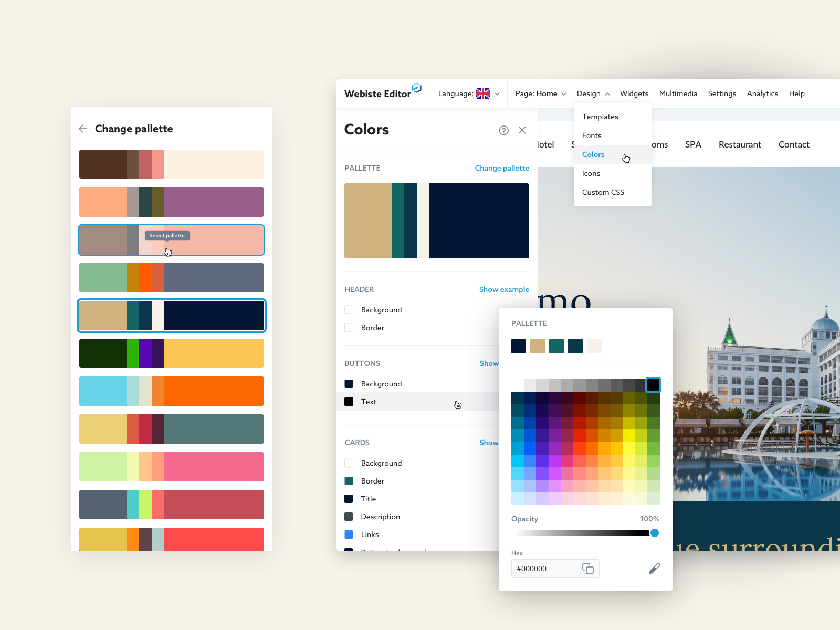Activate the eyedropper tool
This screenshot has height=630, width=840.
pos(654,568)
